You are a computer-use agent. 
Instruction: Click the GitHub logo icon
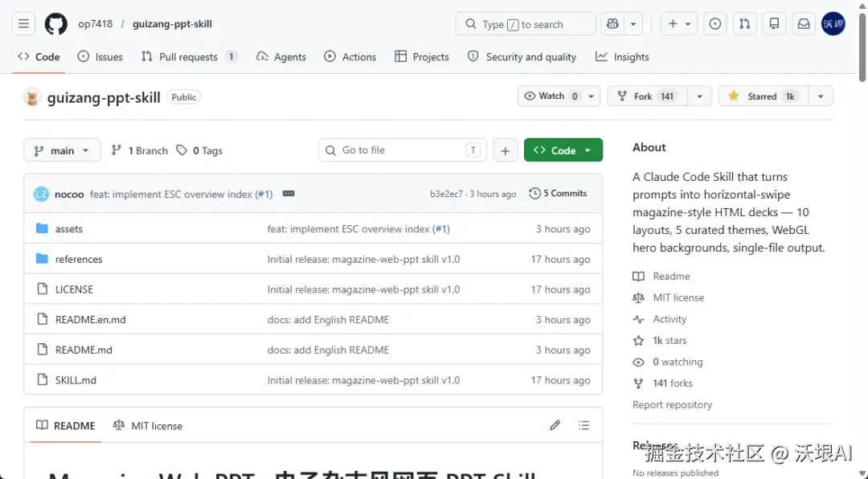pos(55,24)
